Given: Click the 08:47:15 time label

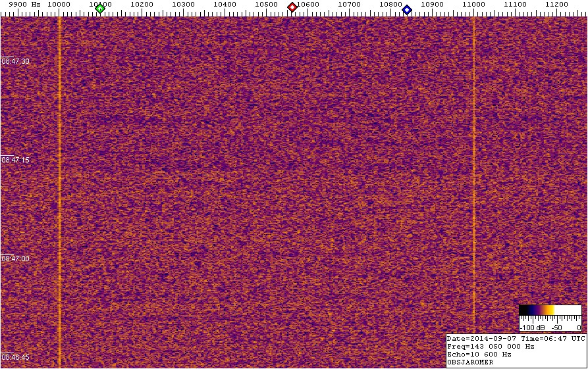Looking at the screenshot, I should [15, 160].
